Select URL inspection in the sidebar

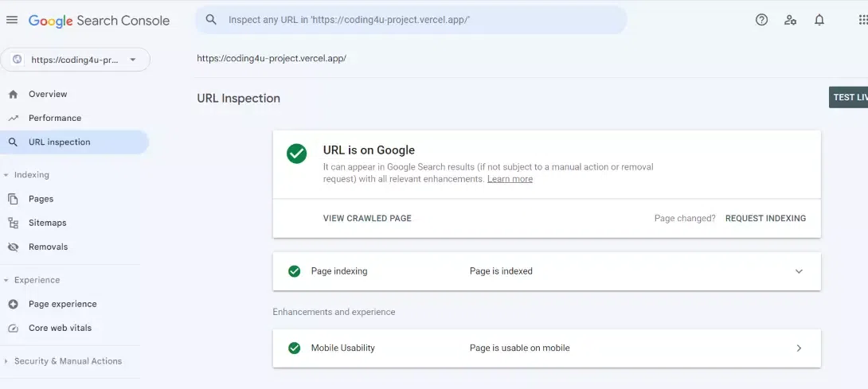60,142
